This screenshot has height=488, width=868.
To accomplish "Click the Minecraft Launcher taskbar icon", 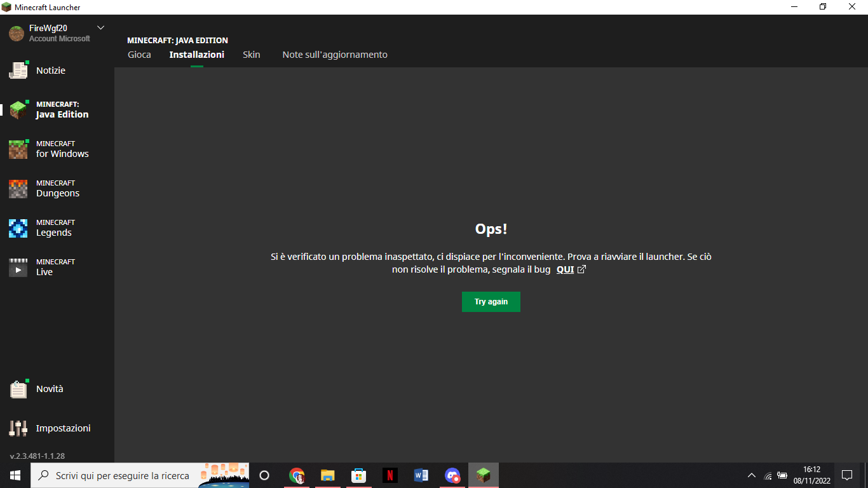I will [x=484, y=475].
